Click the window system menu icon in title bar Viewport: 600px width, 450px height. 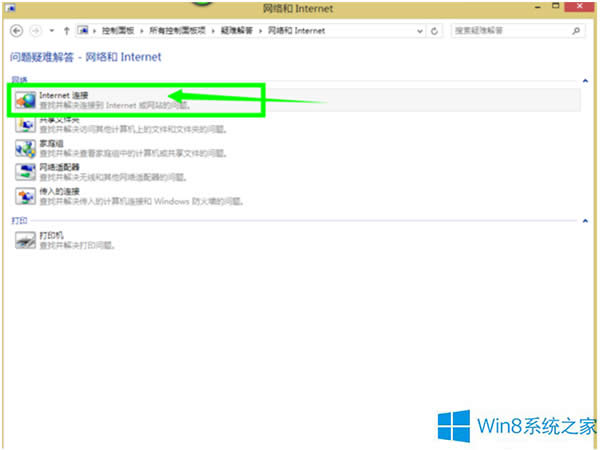point(10,8)
